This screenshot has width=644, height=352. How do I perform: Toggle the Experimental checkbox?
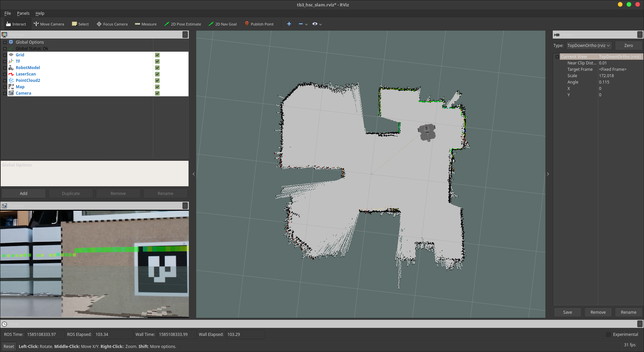click(608, 335)
